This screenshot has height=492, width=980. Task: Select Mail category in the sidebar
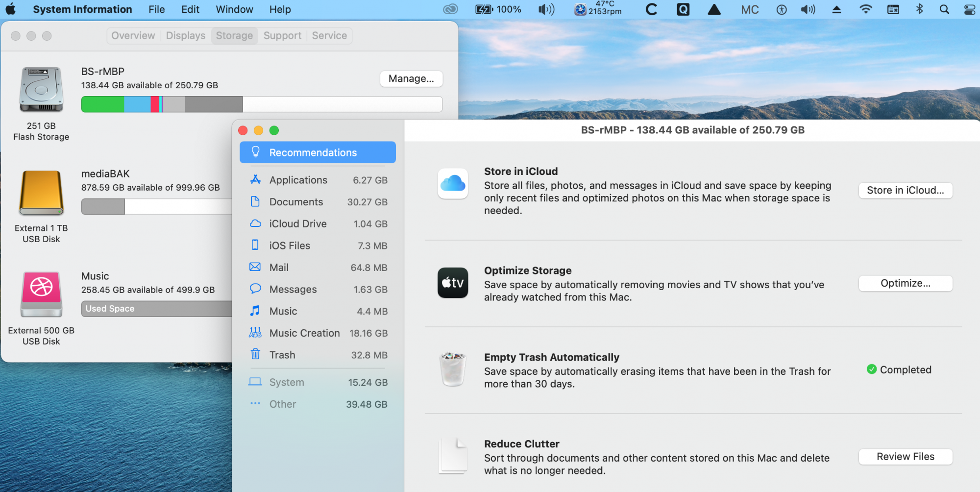pos(318,268)
